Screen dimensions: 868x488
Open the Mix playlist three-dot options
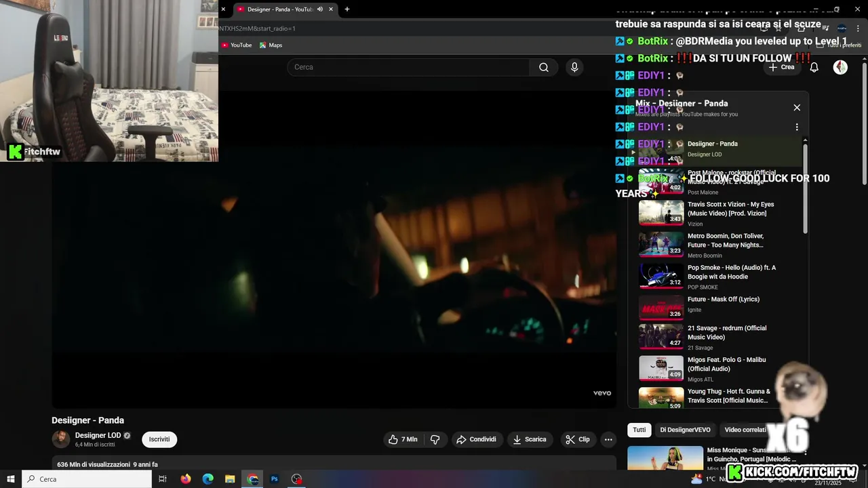797,127
